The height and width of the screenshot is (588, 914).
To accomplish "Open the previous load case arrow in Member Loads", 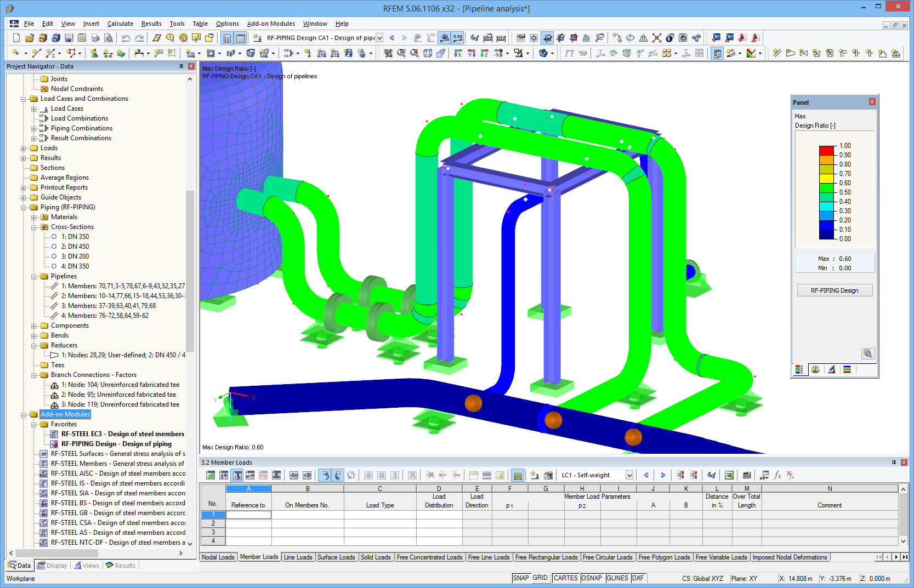I will coord(646,475).
